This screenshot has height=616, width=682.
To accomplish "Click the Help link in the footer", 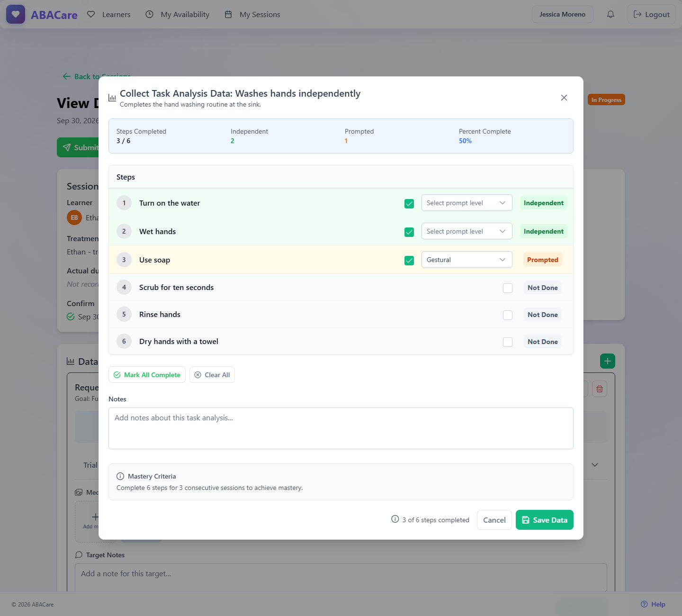I will coord(653,604).
